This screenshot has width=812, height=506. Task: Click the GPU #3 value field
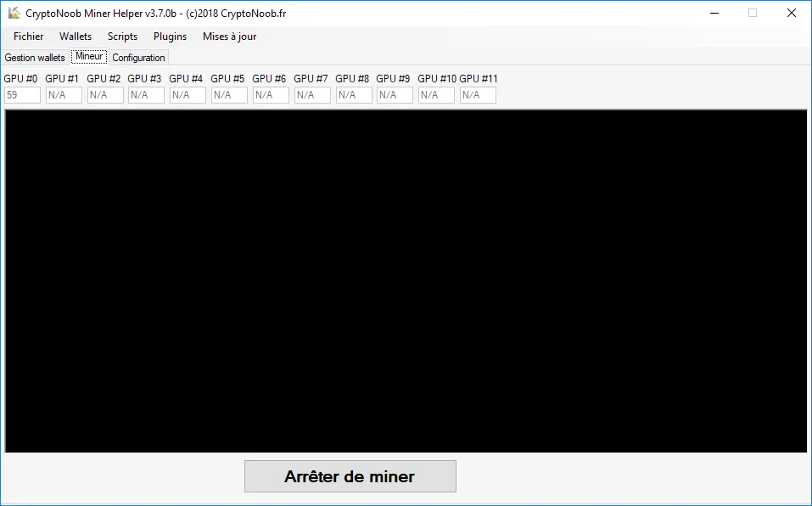click(x=146, y=95)
